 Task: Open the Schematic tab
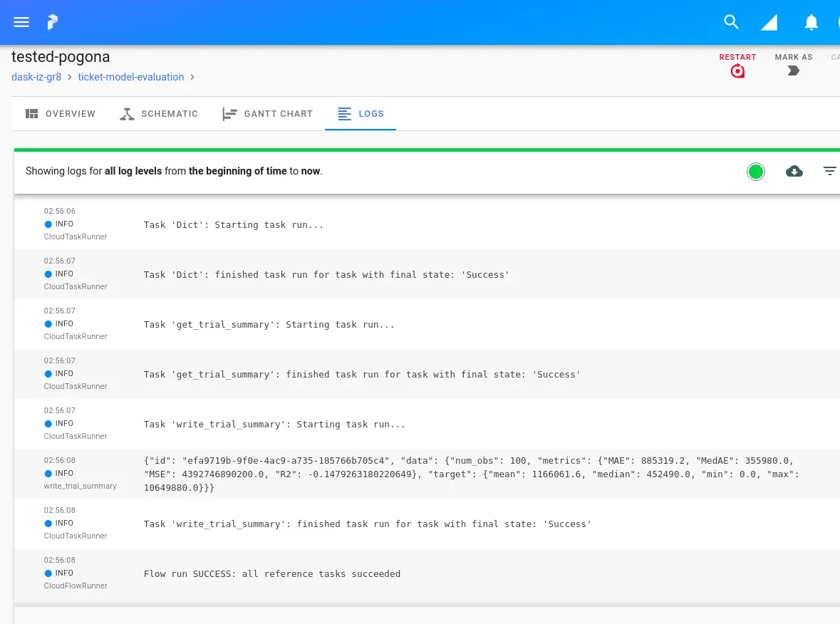158,113
